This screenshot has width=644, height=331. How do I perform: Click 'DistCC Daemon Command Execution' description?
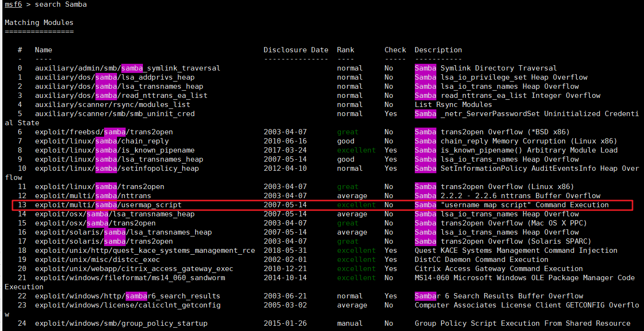(x=481, y=260)
